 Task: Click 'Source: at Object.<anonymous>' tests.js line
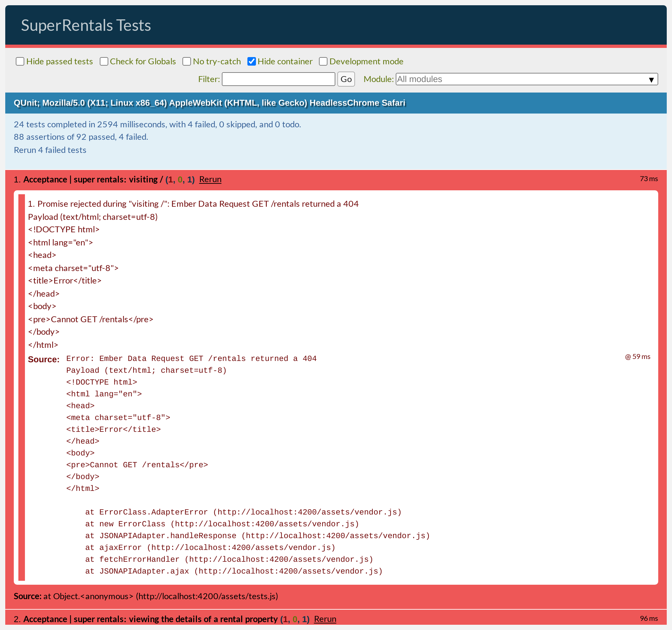[x=146, y=596]
